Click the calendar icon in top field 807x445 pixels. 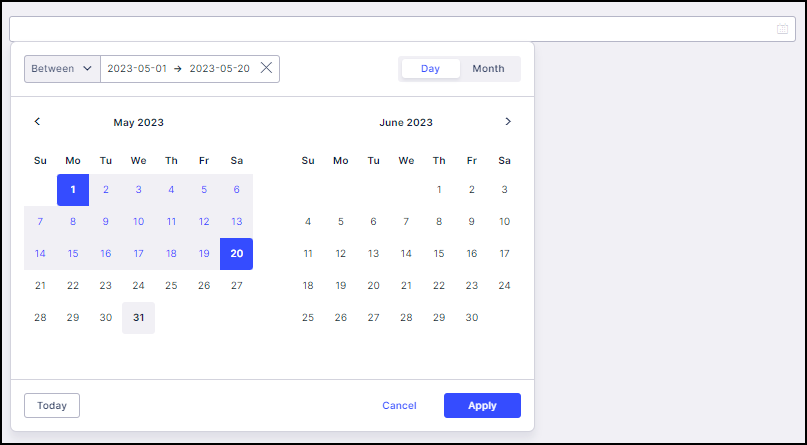click(782, 29)
